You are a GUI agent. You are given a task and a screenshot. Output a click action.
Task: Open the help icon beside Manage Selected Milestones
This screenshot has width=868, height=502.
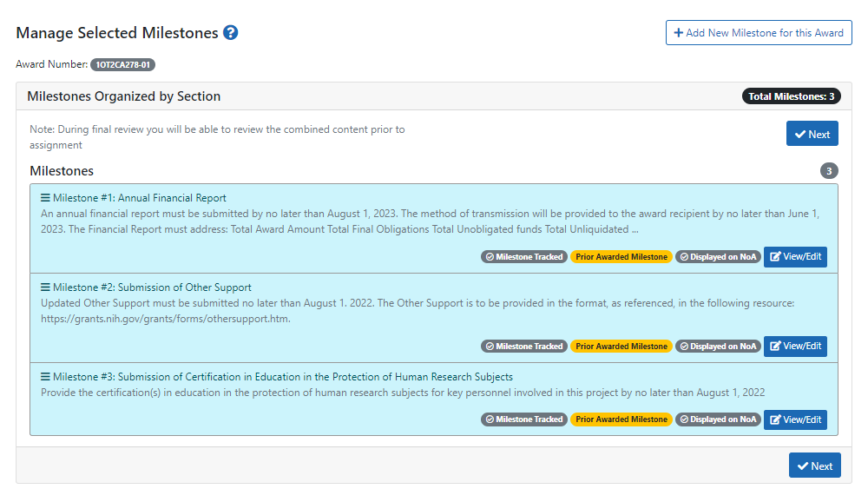coord(230,33)
